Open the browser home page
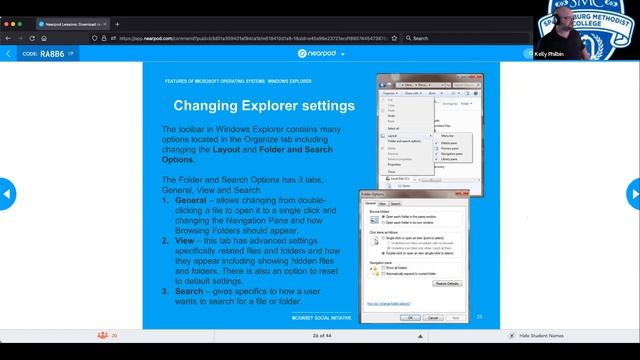Viewport: 640px width, 360px height. point(44,38)
